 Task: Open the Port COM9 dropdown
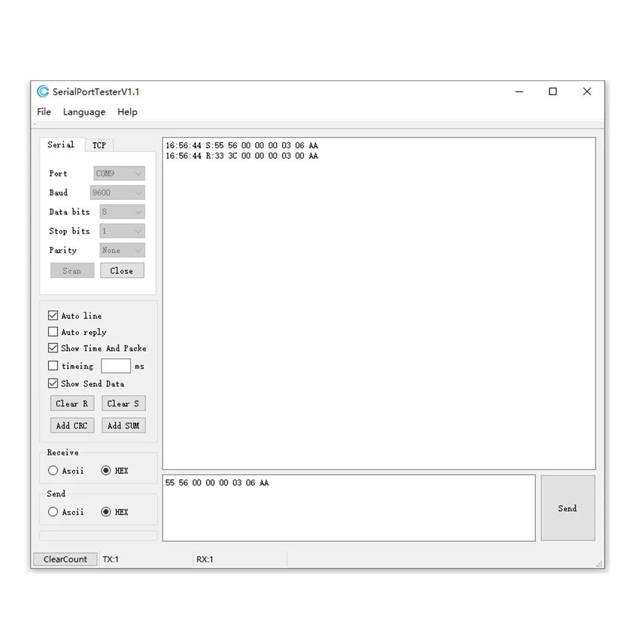tap(119, 174)
